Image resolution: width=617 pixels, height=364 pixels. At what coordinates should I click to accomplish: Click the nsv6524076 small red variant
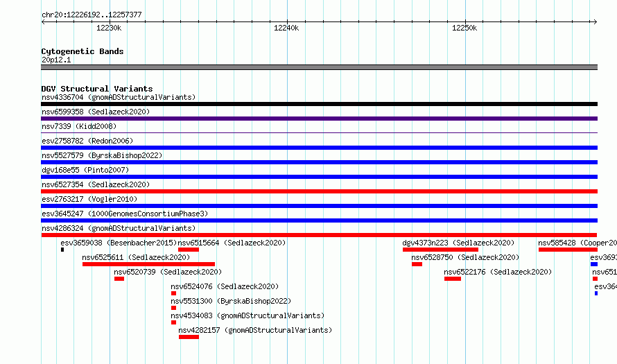pyautogui.click(x=173, y=293)
